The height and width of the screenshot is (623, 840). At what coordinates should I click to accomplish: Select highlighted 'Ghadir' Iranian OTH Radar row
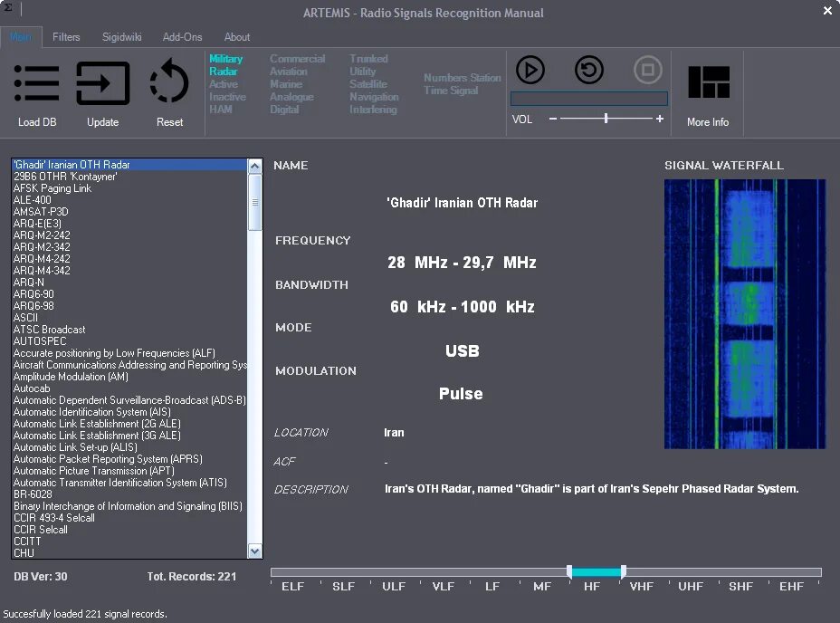point(129,165)
